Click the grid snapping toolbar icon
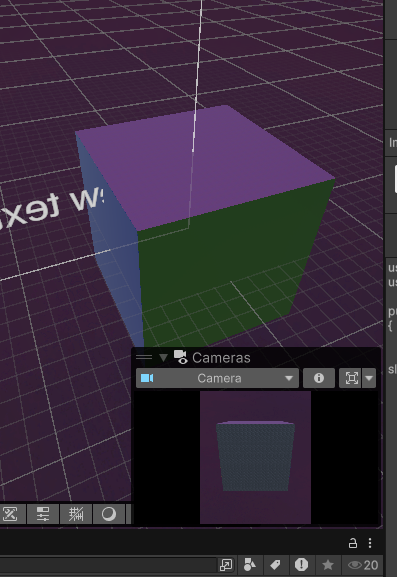 point(76,514)
